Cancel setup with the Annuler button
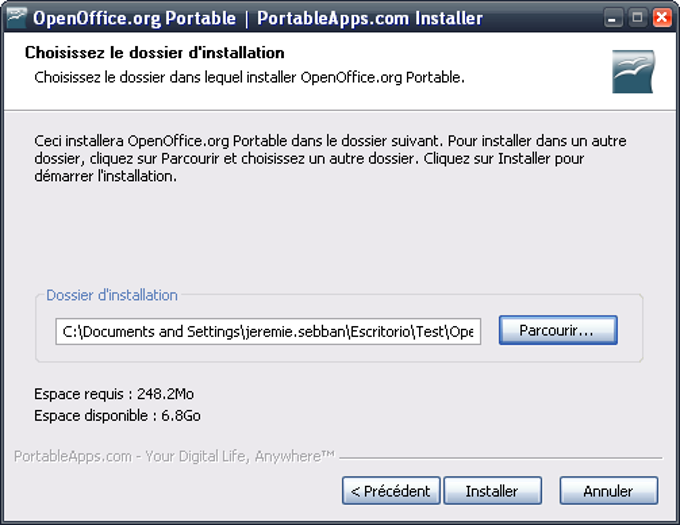This screenshot has height=525, width=680. tap(608, 491)
